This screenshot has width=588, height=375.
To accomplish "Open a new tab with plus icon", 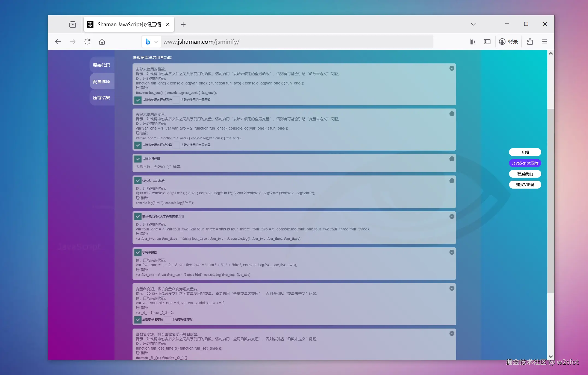I will pos(183,25).
